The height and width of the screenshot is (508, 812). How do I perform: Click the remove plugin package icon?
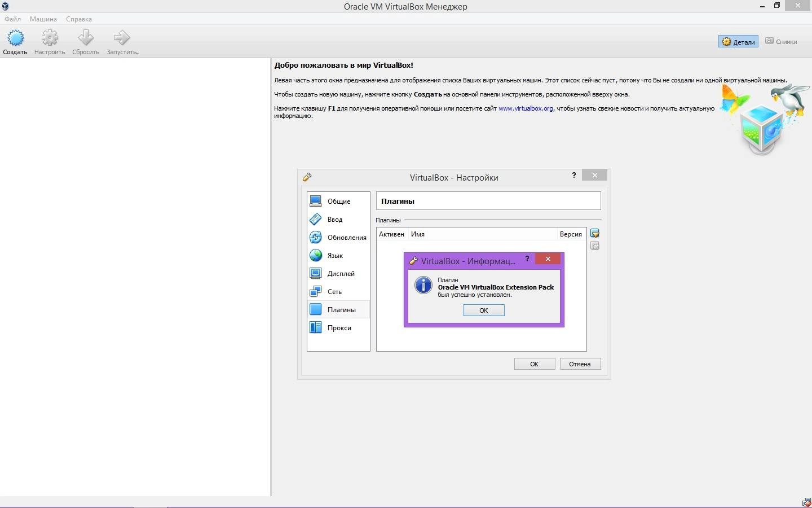click(x=595, y=246)
